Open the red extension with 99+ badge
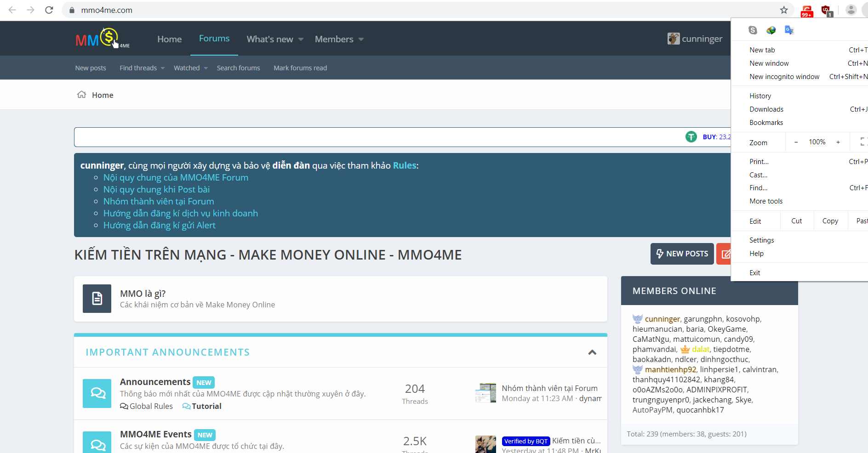Screen dimensions: 868x453 [807, 11]
